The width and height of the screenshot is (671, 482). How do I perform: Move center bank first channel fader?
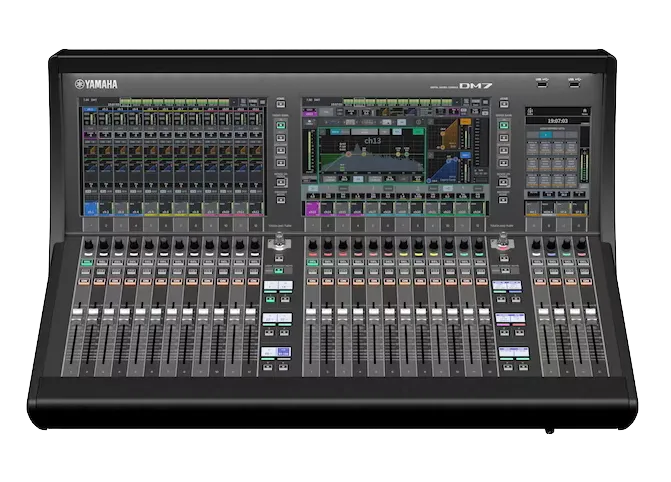point(311,313)
